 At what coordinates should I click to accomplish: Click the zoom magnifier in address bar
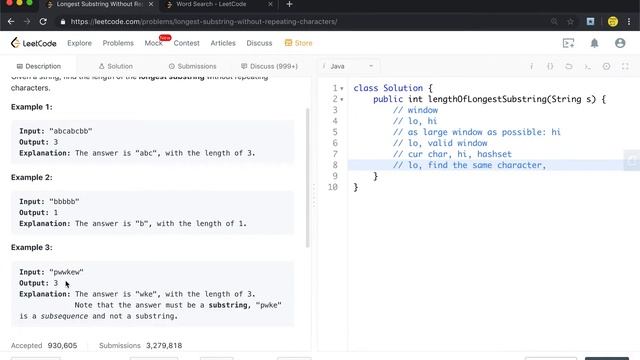(554, 21)
